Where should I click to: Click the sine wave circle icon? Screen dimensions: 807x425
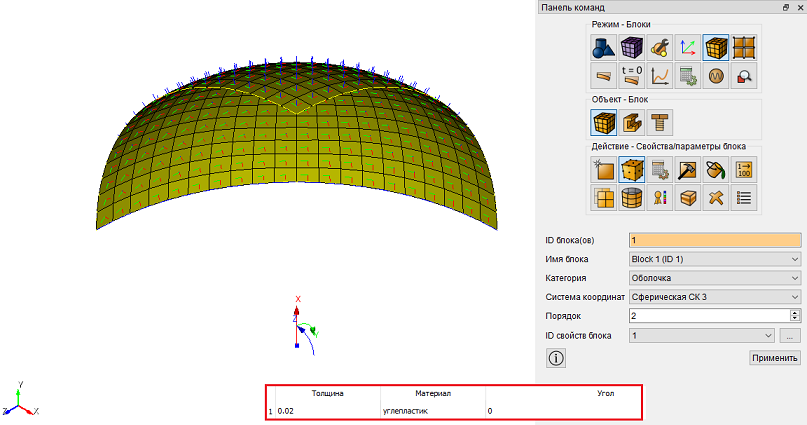coord(716,76)
